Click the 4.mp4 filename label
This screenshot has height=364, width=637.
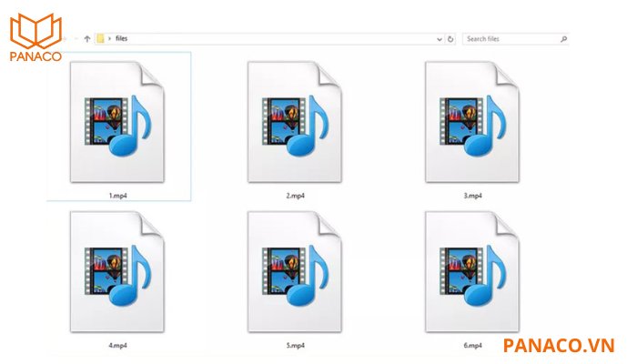117,346
